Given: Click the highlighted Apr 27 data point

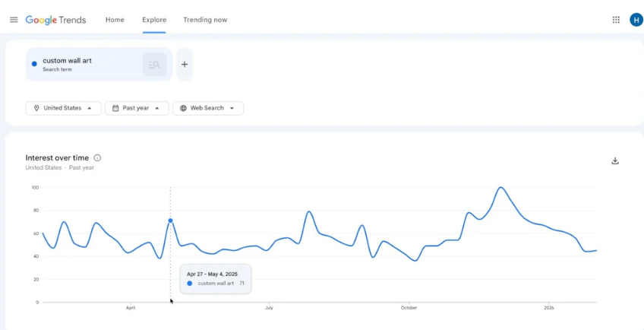Looking at the screenshot, I should pos(170,221).
